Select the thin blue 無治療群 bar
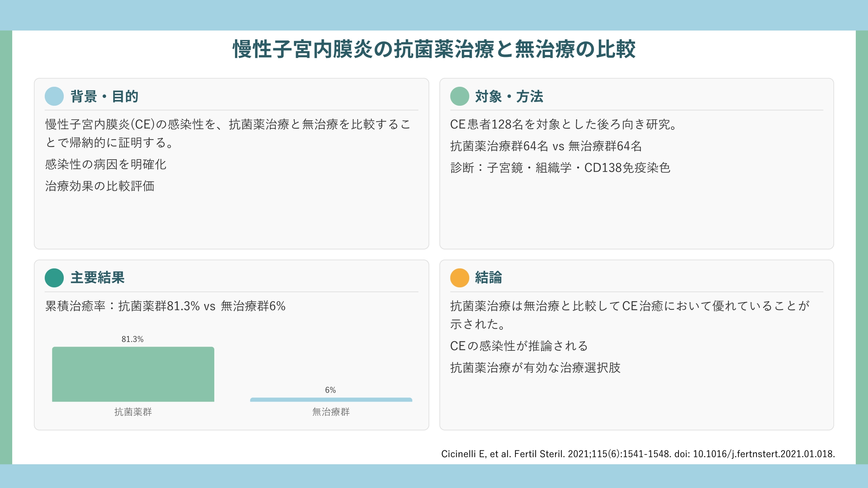The height and width of the screenshot is (488, 868). click(x=331, y=400)
